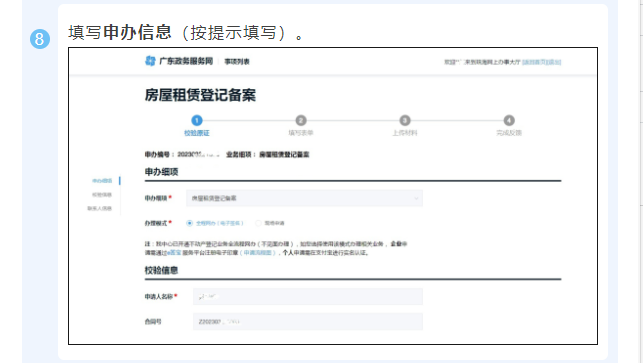This screenshot has width=643, height=363.
Task: Select step 1 校验原证 circle
Action: pyautogui.click(x=197, y=120)
